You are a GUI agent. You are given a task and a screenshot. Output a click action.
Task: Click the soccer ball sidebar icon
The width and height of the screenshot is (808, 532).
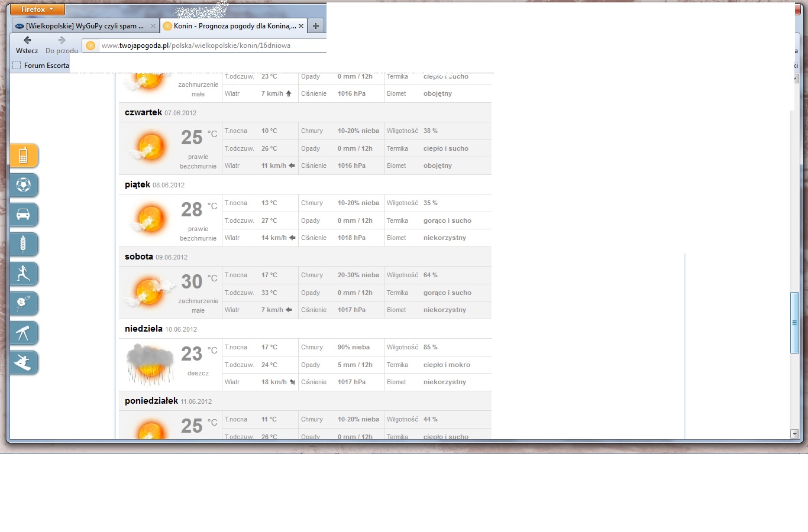tap(23, 186)
